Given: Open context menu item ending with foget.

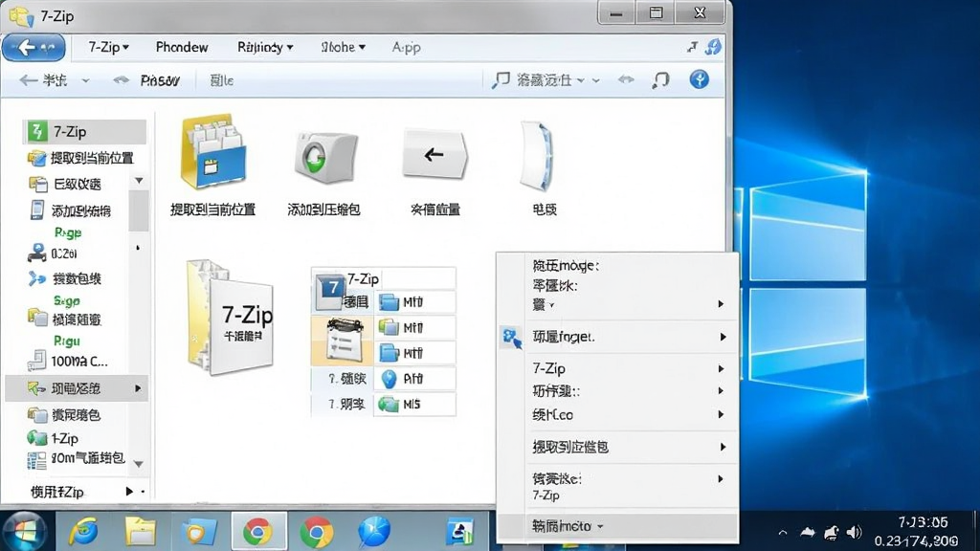Looking at the screenshot, I should pyautogui.click(x=632, y=337).
